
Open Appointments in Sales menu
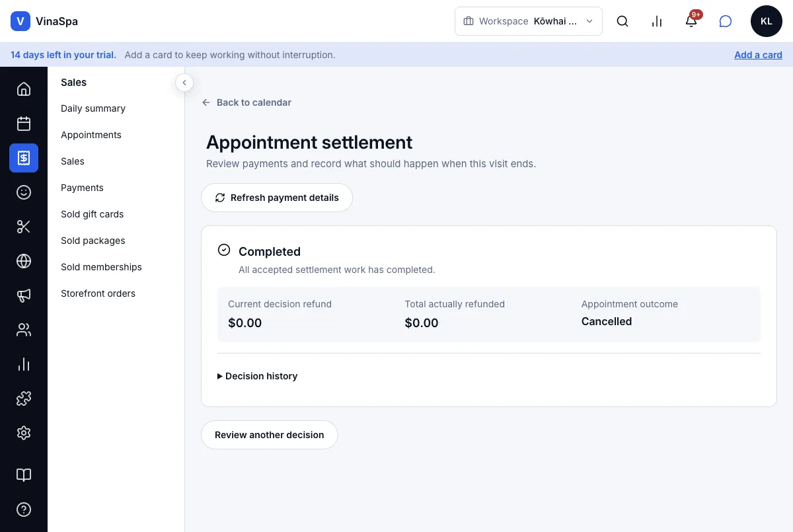point(91,135)
